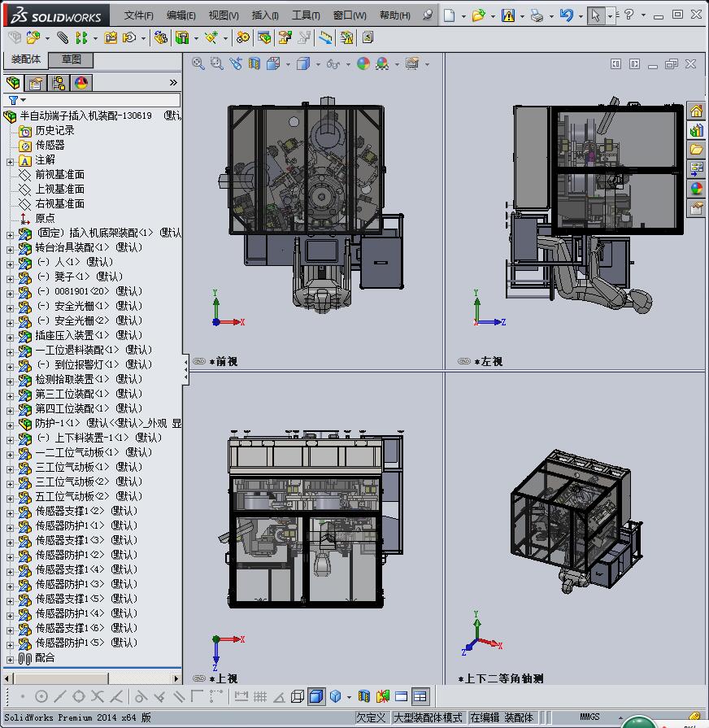Toggle shaded with edges display mode
This screenshot has width=709, height=728.
pos(316,696)
